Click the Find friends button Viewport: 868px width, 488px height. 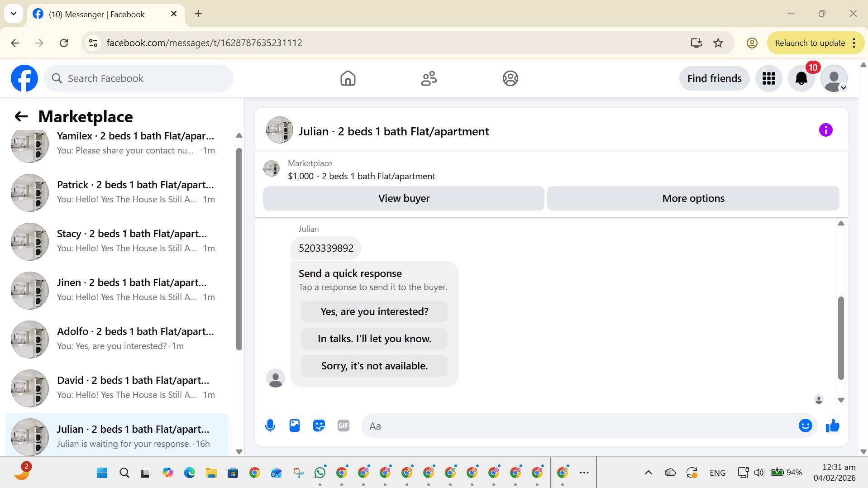(x=714, y=78)
